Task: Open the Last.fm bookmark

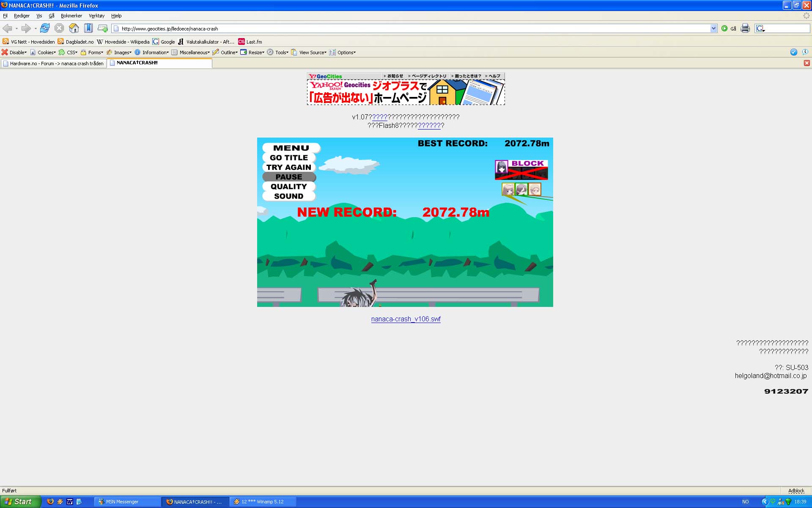Action: pyautogui.click(x=250, y=41)
